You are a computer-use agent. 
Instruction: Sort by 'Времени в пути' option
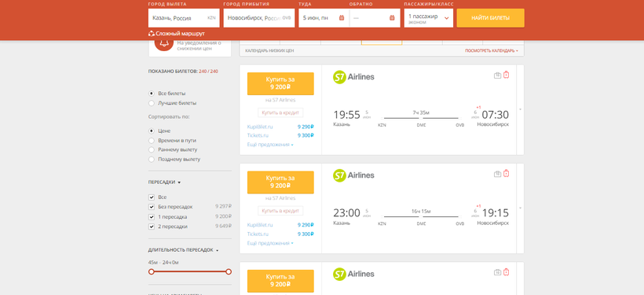click(152, 140)
